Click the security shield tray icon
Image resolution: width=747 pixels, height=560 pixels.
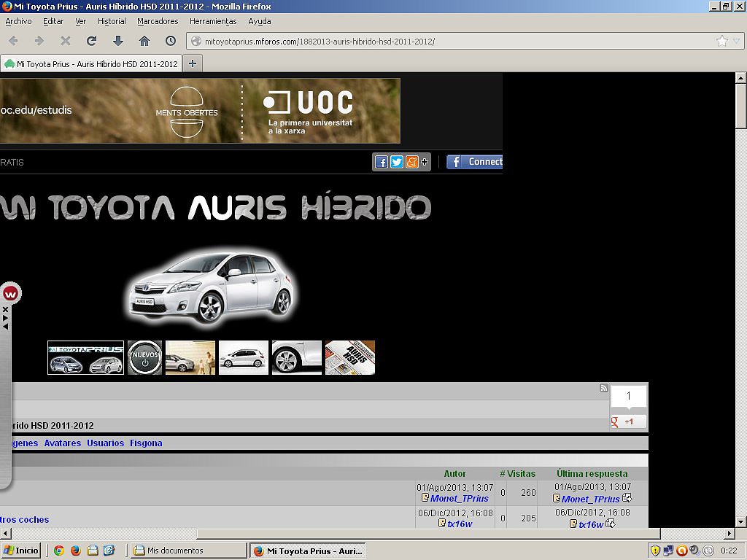tap(655, 551)
